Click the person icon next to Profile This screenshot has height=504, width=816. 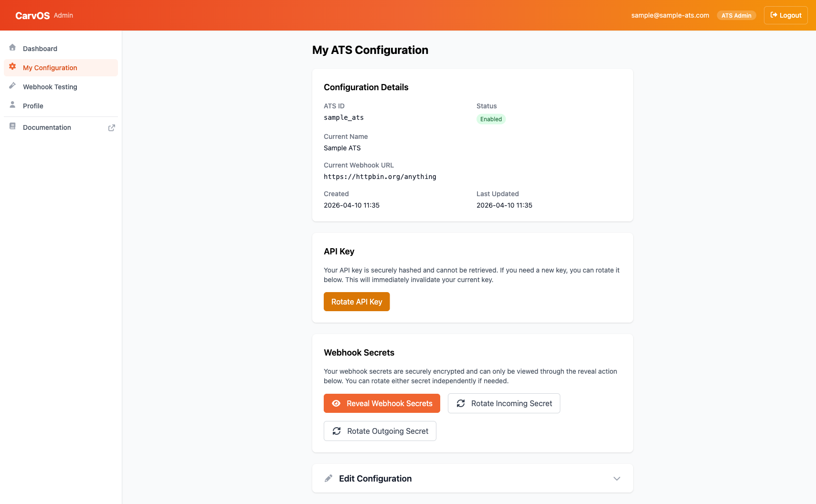[x=12, y=105]
